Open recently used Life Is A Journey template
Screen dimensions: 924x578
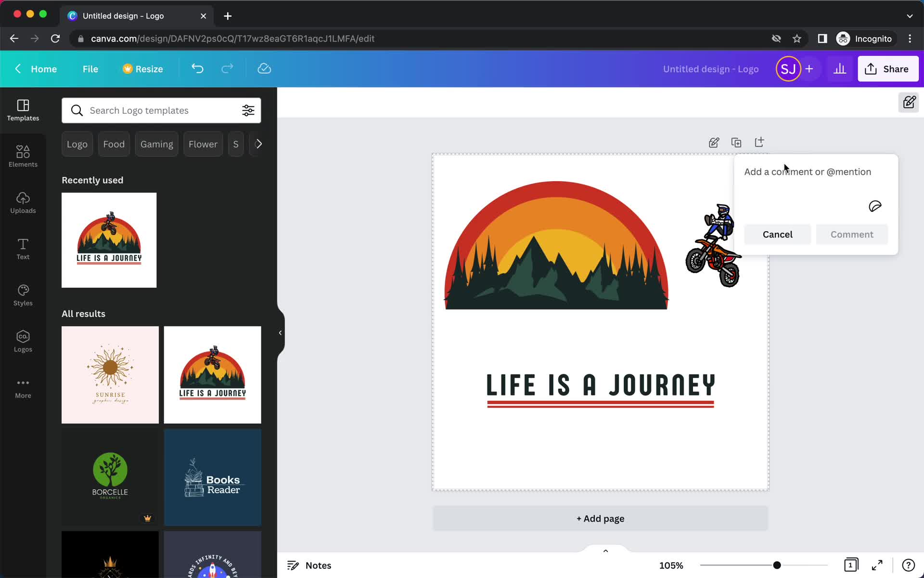(x=109, y=240)
